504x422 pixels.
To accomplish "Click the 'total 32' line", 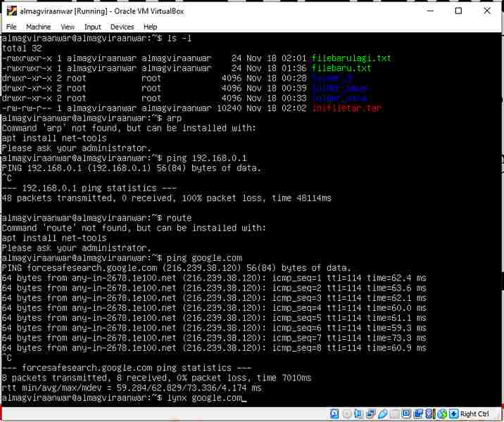I will (22, 48).
